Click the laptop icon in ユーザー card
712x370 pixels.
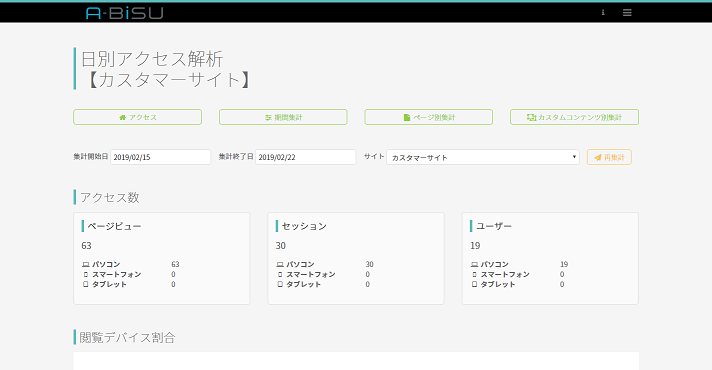click(x=475, y=264)
